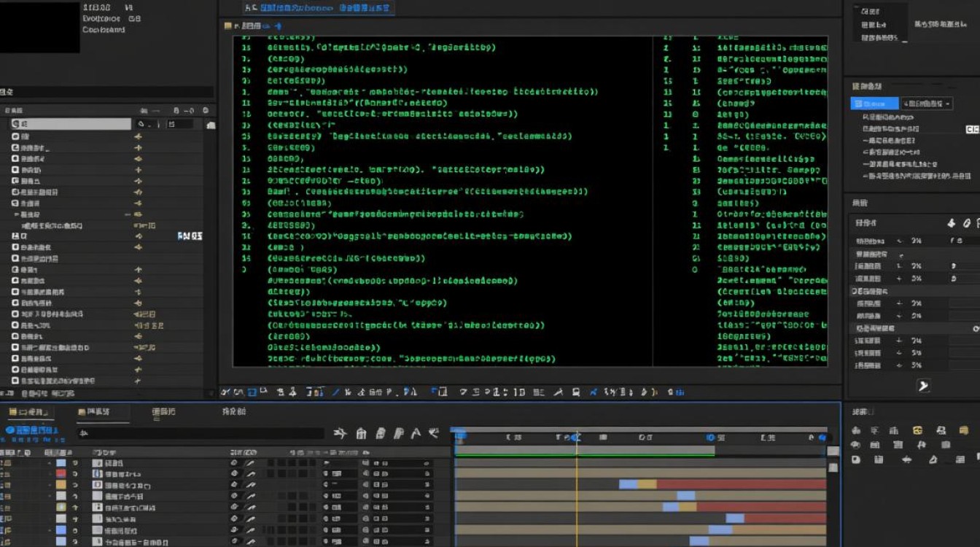This screenshot has width=980, height=547.
Task: Click the white arrow button below the properties list
Action: coord(923,386)
